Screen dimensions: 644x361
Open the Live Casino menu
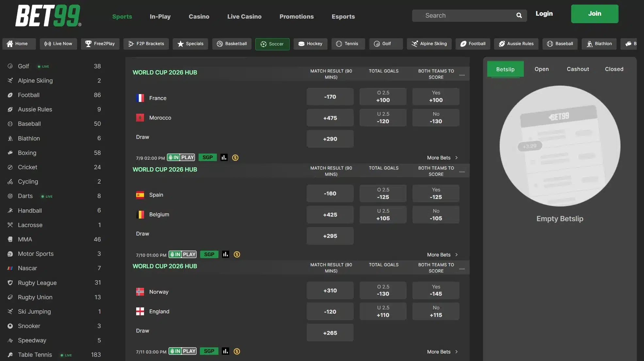(244, 16)
